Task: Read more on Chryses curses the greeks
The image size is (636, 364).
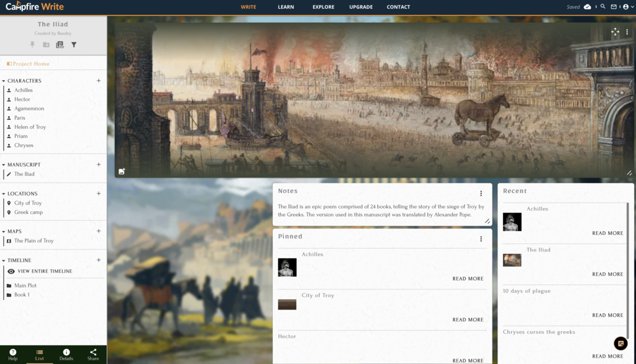Action: tap(607, 357)
